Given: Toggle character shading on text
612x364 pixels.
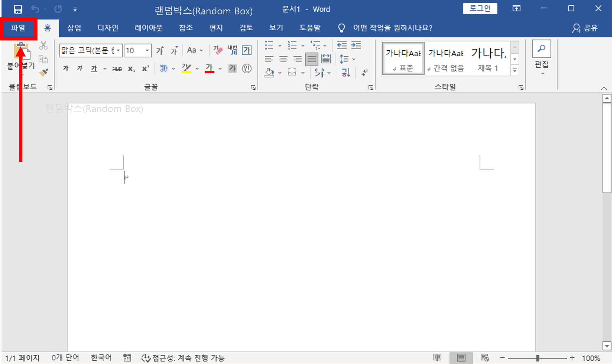Looking at the screenshot, I should coord(232,68).
